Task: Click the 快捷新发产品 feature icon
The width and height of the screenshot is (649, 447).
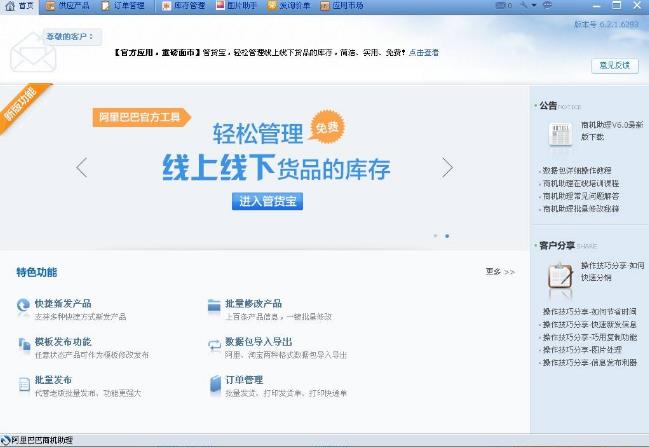Action: pos(23,304)
